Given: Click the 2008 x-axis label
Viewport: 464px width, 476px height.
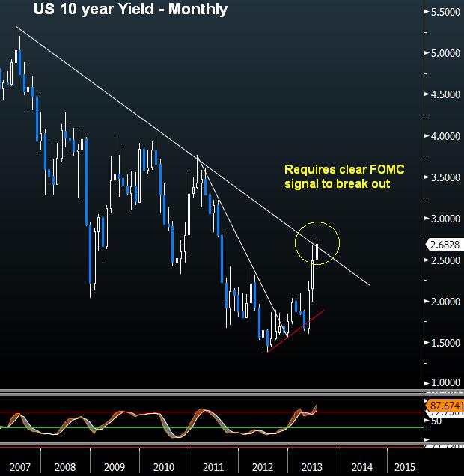Looking at the screenshot, I should 65,467.
